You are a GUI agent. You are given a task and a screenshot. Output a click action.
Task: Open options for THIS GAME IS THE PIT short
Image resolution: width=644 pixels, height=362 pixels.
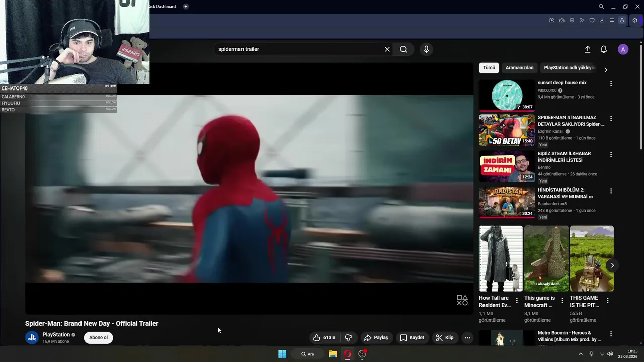pos(608,301)
